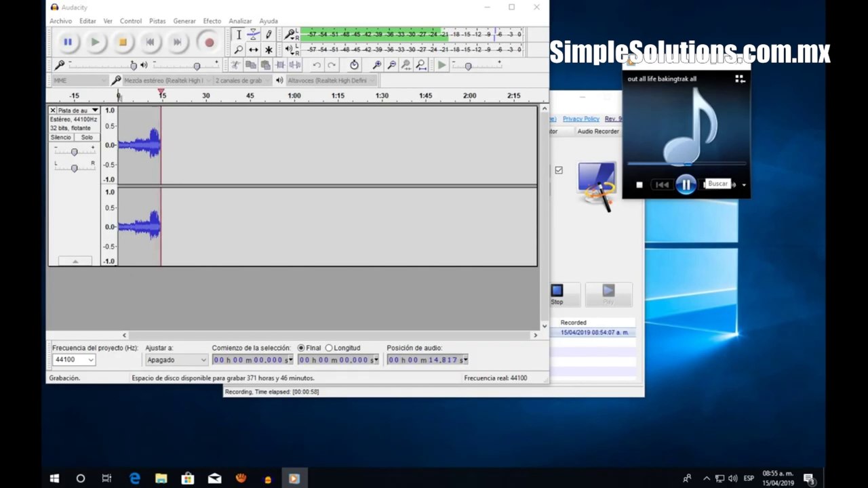Adjust the track gain slider

pyautogui.click(x=74, y=152)
